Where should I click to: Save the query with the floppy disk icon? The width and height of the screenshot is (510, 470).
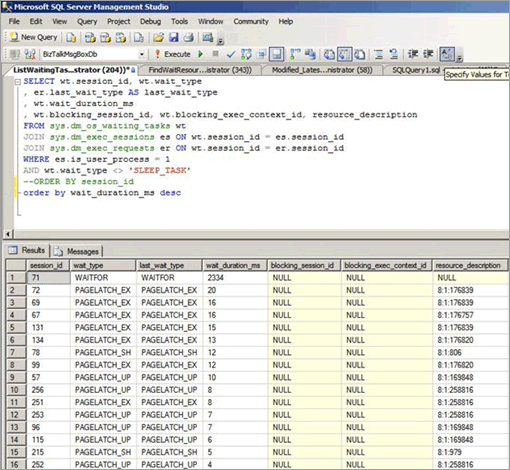click(x=174, y=37)
